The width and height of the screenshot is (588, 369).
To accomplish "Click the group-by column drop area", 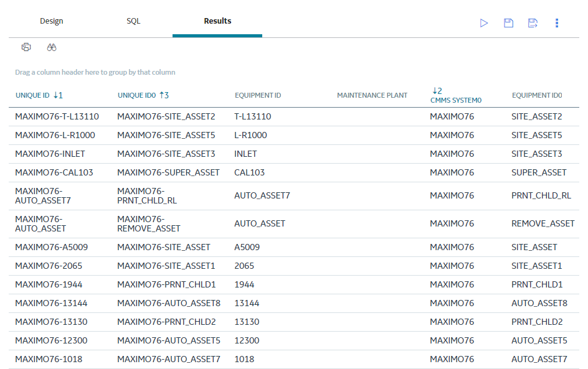I will click(x=95, y=72).
